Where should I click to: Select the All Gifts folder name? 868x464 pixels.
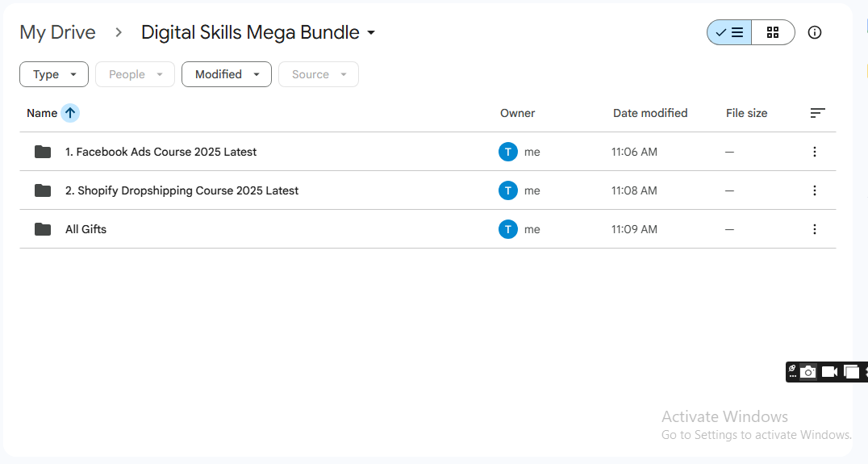pos(86,229)
